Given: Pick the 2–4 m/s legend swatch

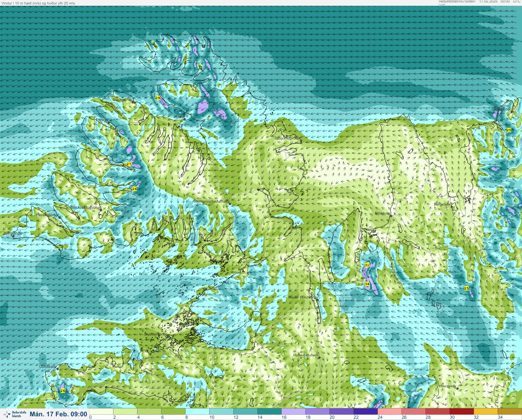Looking at the screenshot, I should click(x=125, y=411).
